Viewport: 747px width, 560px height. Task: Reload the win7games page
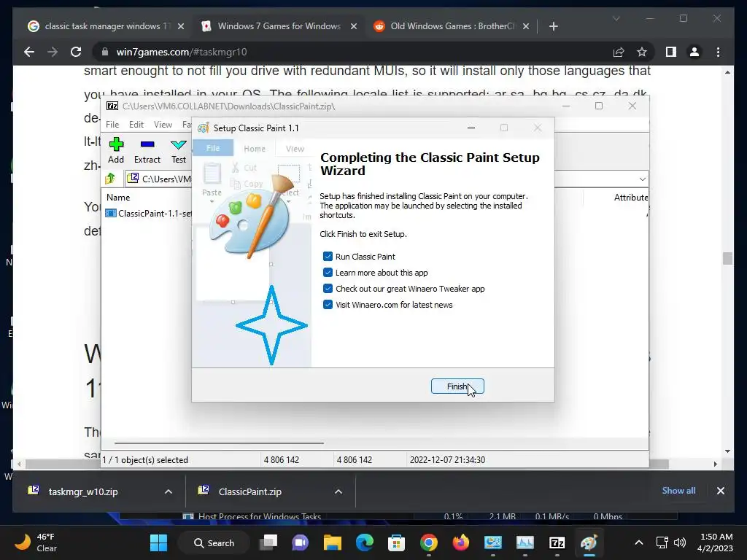click(x=76, y=52)
